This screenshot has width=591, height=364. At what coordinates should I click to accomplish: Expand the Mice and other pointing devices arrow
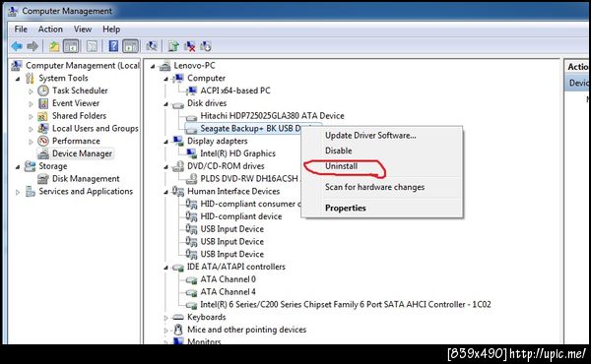click(165, 331)
